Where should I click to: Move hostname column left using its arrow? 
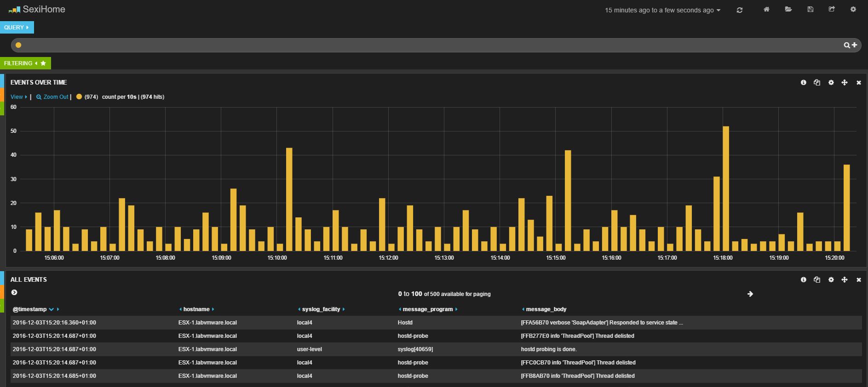click(x=180, y=309)
